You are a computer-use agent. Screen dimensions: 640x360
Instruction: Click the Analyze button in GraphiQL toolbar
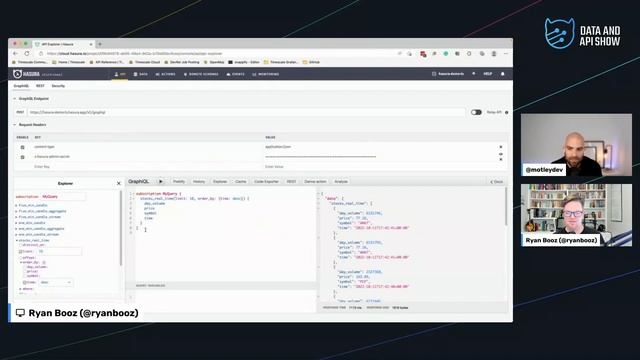[x=341, y=182]
